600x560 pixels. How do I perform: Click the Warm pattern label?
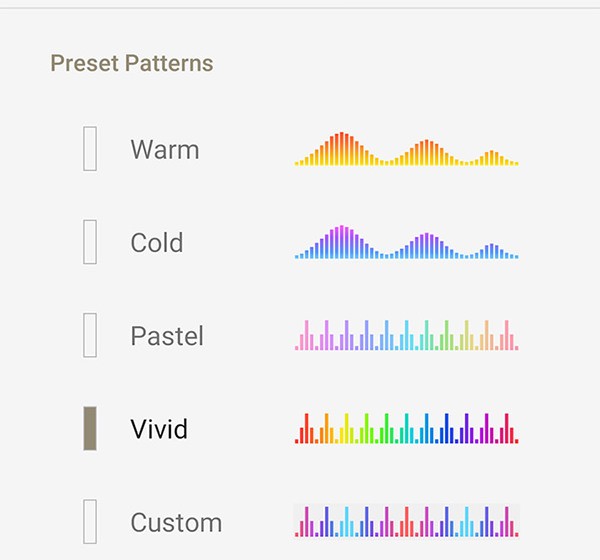[x=165, y=150]
